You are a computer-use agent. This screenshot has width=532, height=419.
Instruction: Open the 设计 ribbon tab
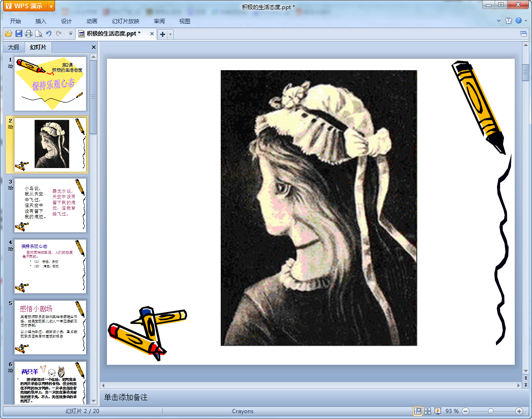pos(66,21)
